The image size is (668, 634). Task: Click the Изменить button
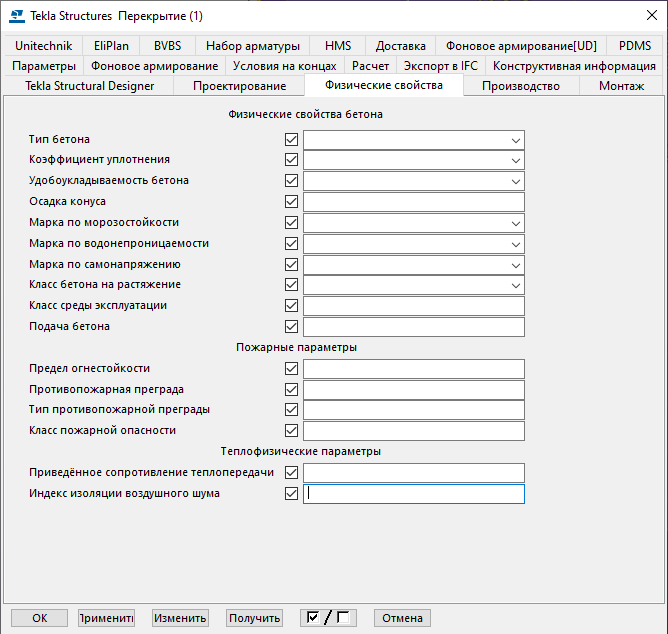click(x=180, y=618)
